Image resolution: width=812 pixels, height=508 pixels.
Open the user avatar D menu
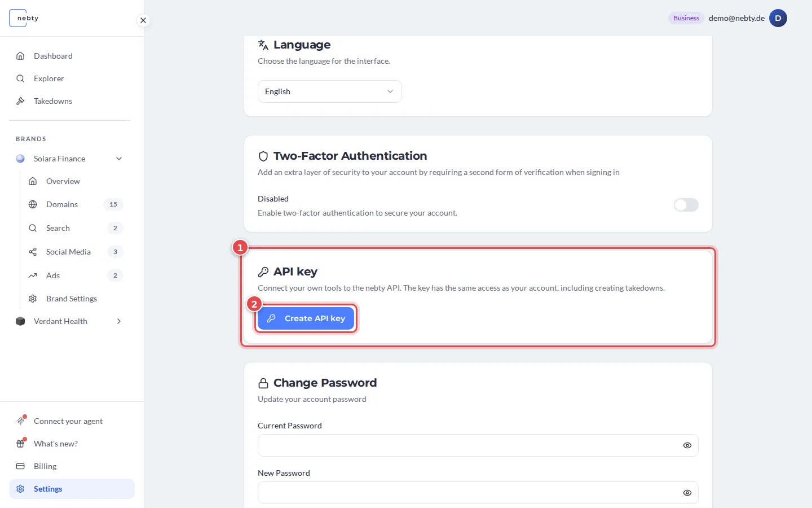click(x=778, y=18)
